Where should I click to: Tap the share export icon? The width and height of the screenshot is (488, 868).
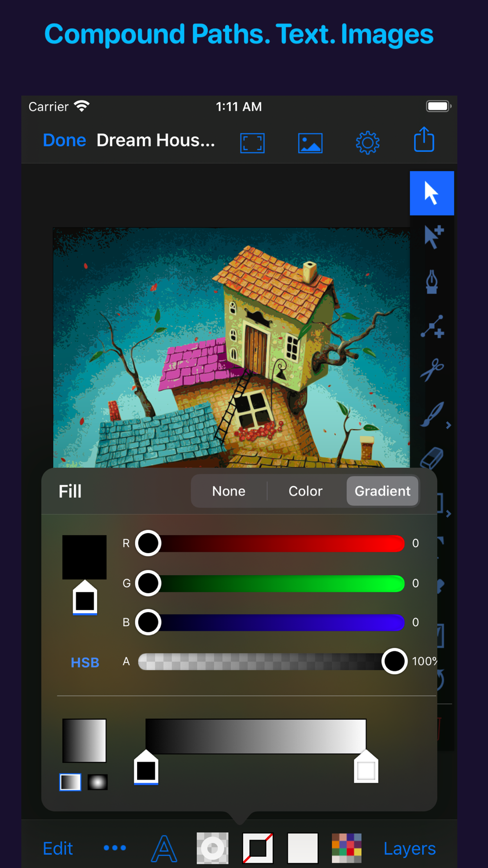pos(424,140)
